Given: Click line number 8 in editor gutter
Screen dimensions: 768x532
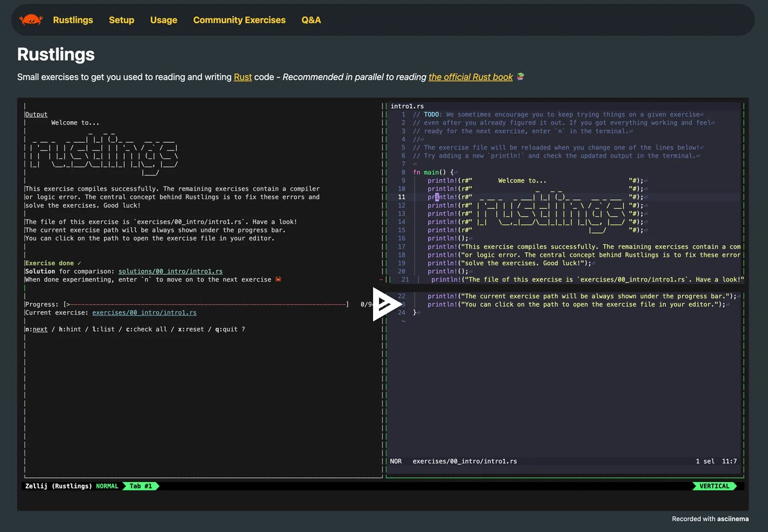Looking at the screenshot, I should 403,172.
